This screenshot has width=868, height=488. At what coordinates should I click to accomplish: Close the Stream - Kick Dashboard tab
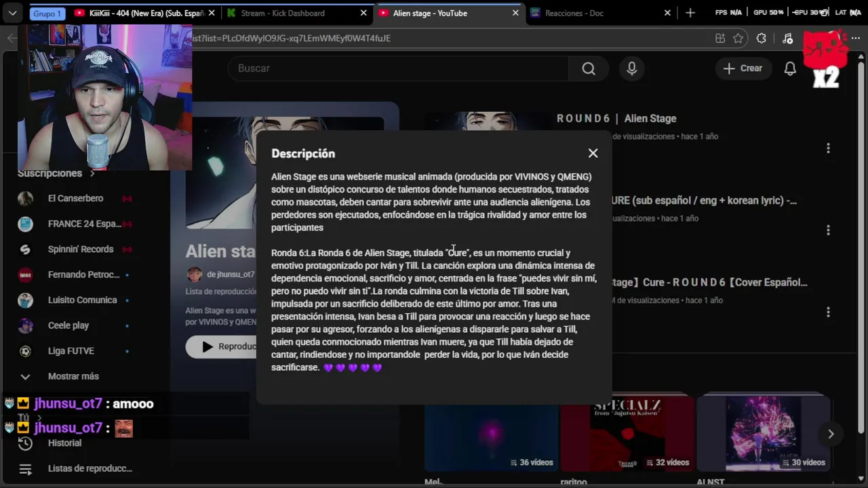click(363, 13)
